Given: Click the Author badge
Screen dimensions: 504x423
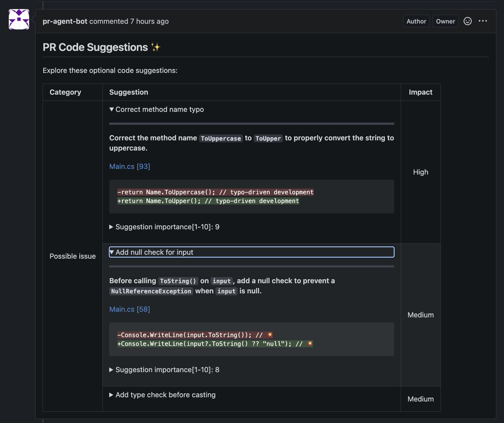Looking at the screenshot, I should (x=416, y=21).
